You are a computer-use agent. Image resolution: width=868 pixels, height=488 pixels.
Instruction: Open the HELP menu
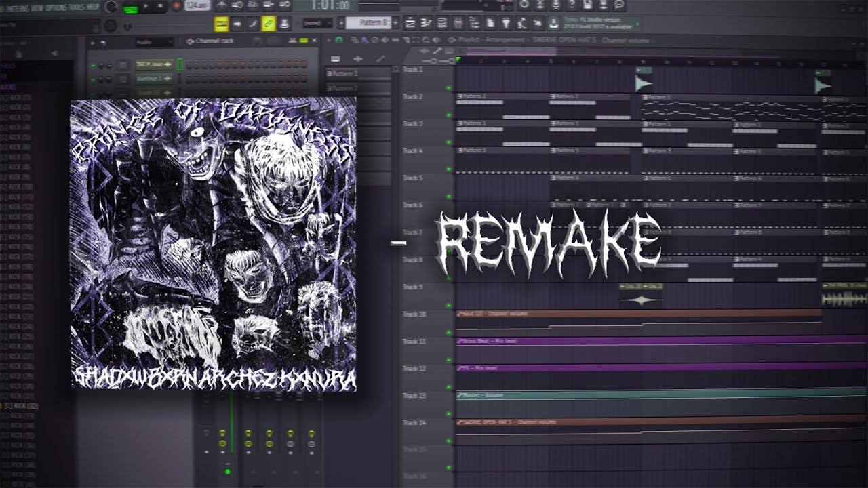pos(92,7)
